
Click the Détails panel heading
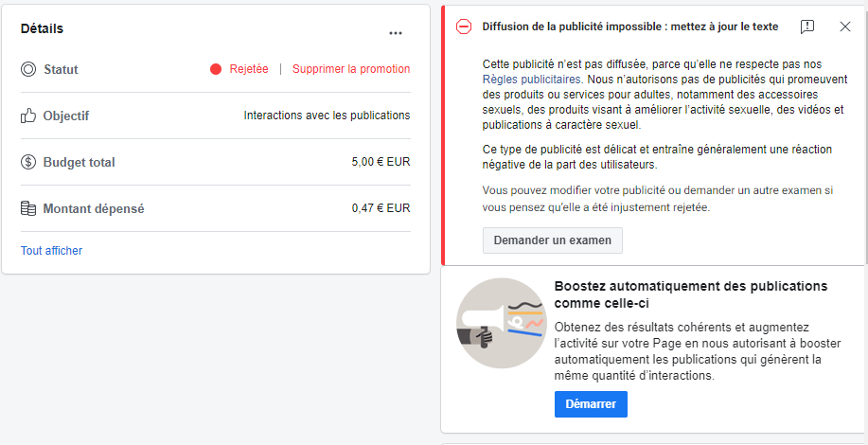coord(42,28)
